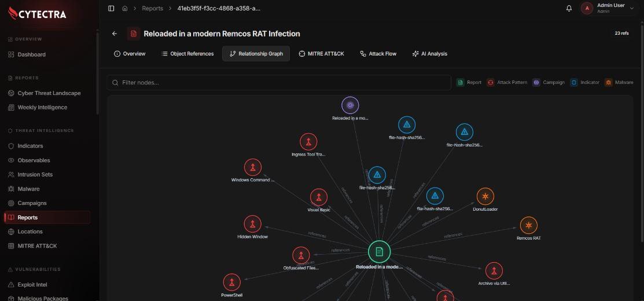Click the Exploit Intel shield icon
Screen dimensions: 644x301
click(11, 285)
